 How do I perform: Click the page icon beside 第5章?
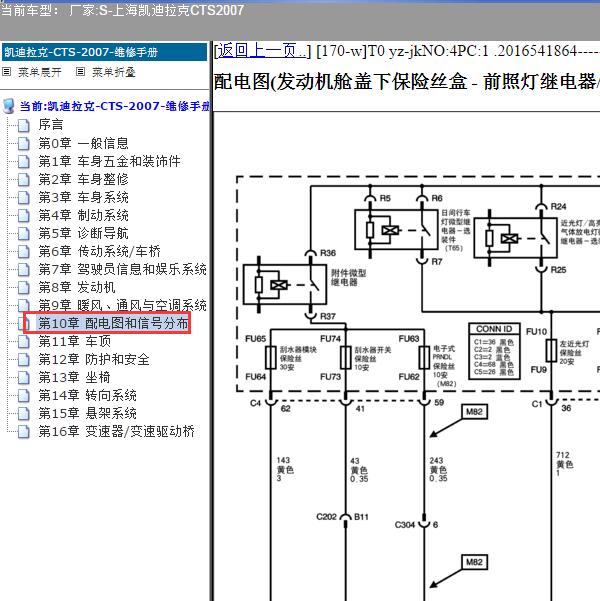coord(24,233)
